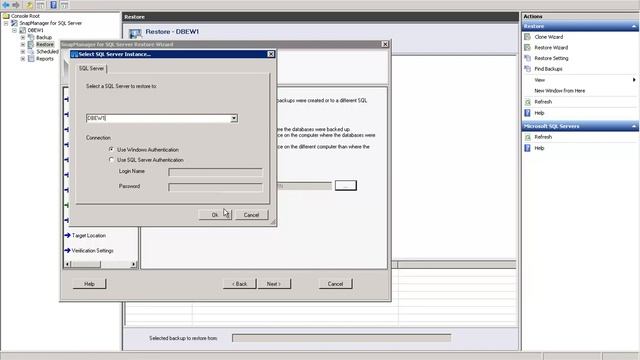Screen dimensions: 640x360
Task: Expand the Restore tree node
Action: [23, 44]
